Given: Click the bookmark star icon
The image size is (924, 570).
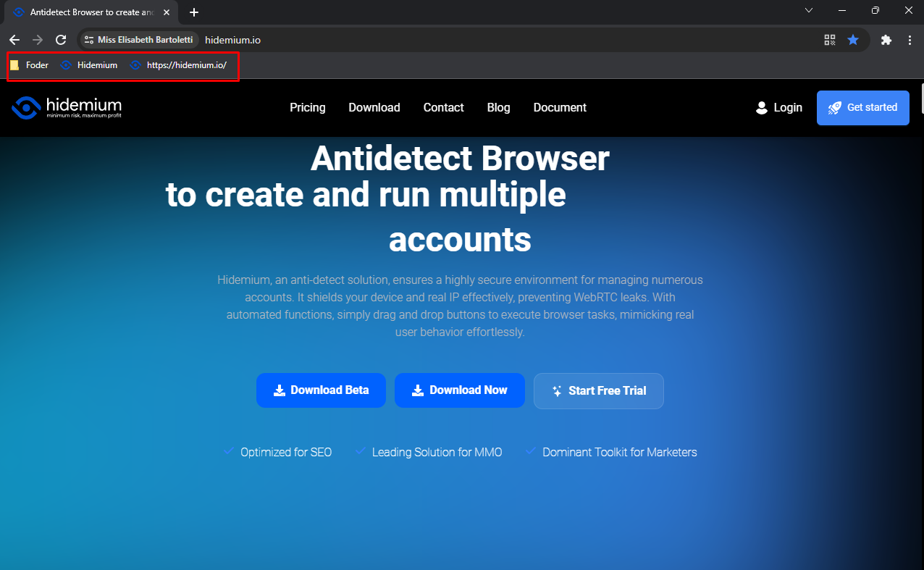Looking at the screenshot, I should 853,40.
